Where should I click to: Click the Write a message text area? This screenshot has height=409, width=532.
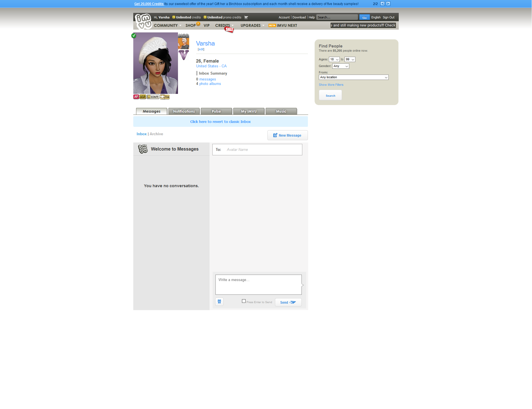(x=258, y=284)
